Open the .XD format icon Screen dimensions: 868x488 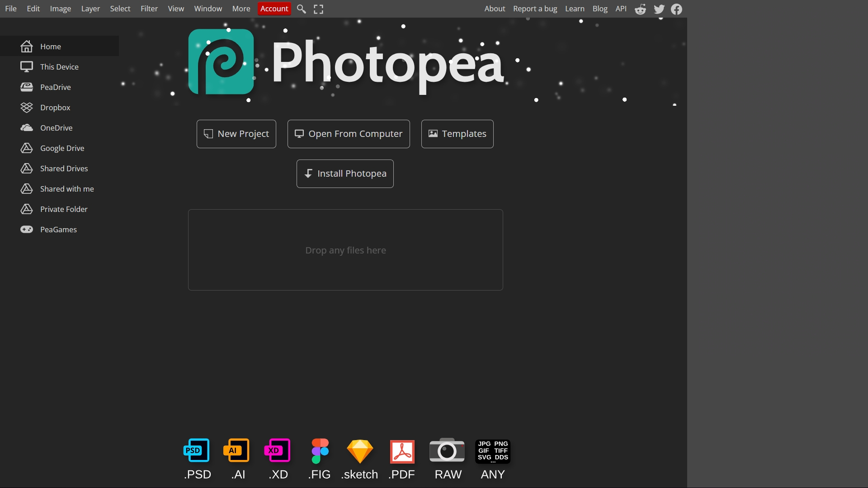[278, 450]
